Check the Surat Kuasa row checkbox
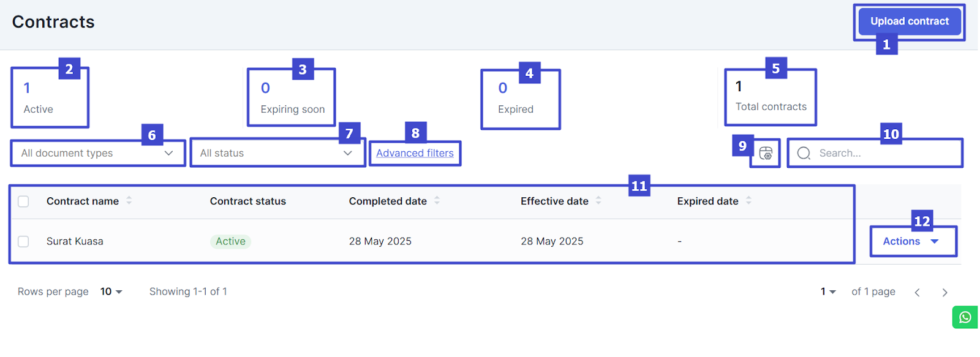The height and width of the screenshot is (357, 980). (23, 241)
